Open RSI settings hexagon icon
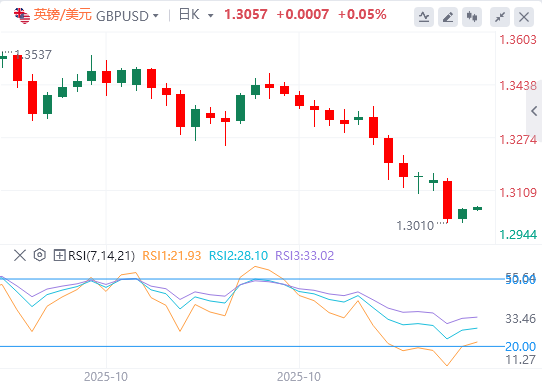 [40, 255]
